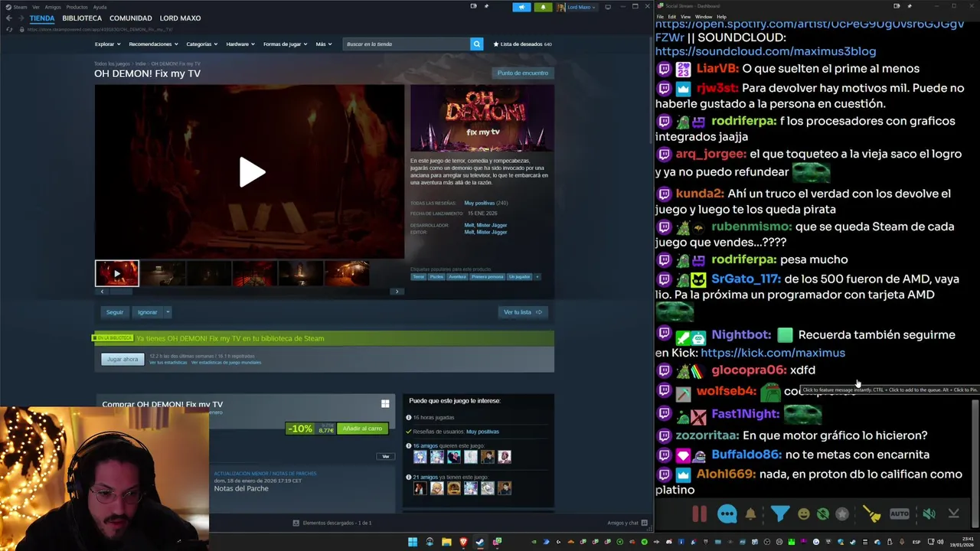Click the Jugar ahora button
Image resolution: width=980 pixels, height=551 pixels.
click(122, 359)
